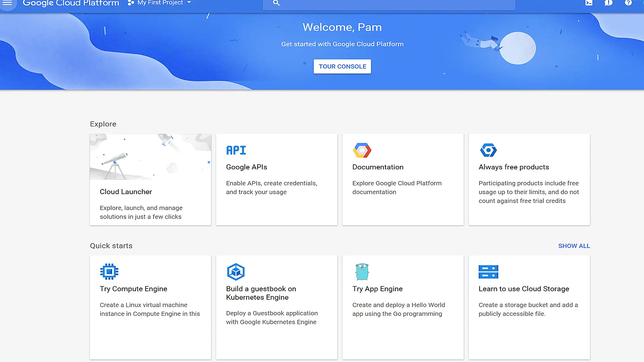Screen dimensions: 644x362
Task: Open the Try Compute Engine quick start
Action: pos(133,289)
